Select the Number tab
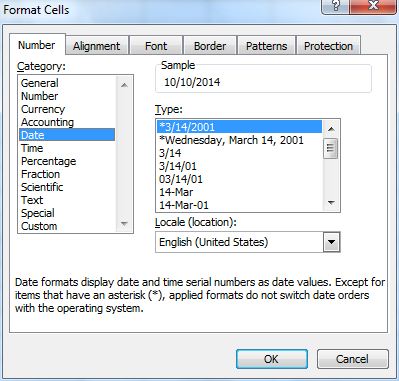This screenshot has height=381, width=399. [37, 45]
